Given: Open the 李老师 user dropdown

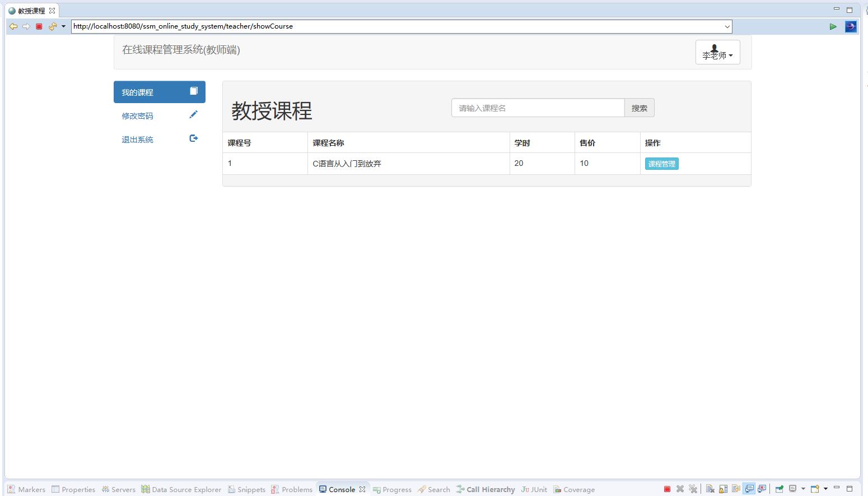Looking at the screenshot, I should tap(717, 52).
